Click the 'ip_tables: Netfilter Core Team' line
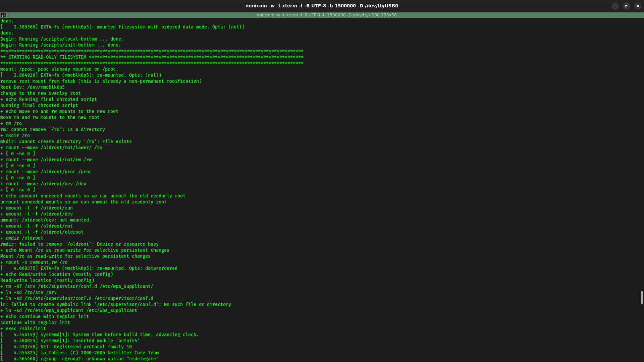This screenshot has width=644, height=362. pos(80,353)
